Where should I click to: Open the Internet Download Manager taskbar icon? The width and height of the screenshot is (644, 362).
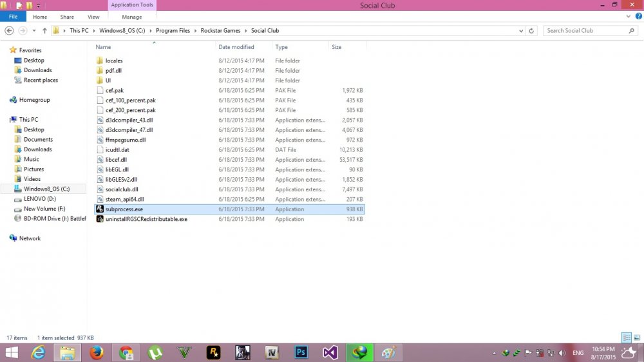click(359, 352)
